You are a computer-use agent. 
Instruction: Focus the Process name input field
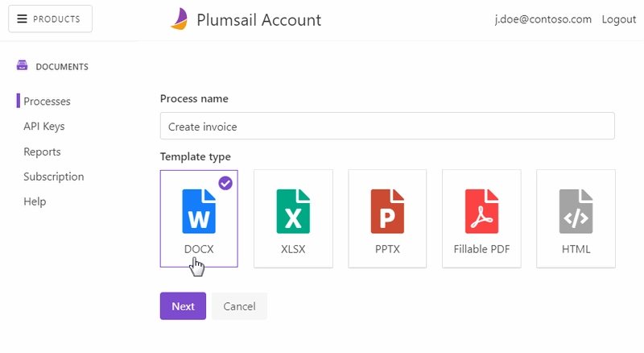[387, 126]
